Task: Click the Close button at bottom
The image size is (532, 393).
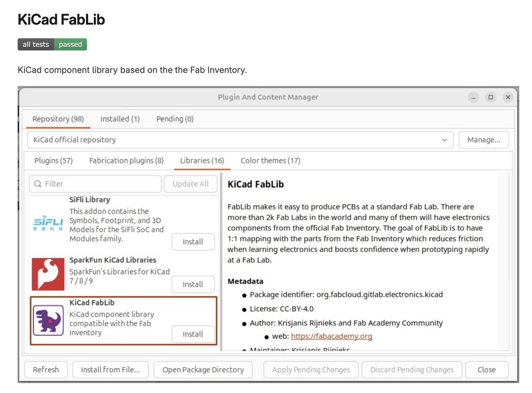Action: pos(487,370)
